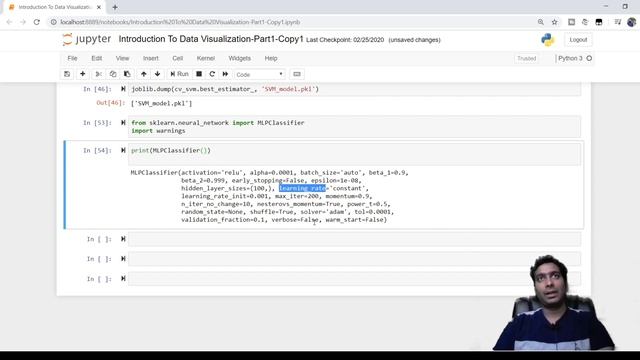Run the first empty cell via its icon
This screenshot has width=640, height=360.
click(123, 239)
